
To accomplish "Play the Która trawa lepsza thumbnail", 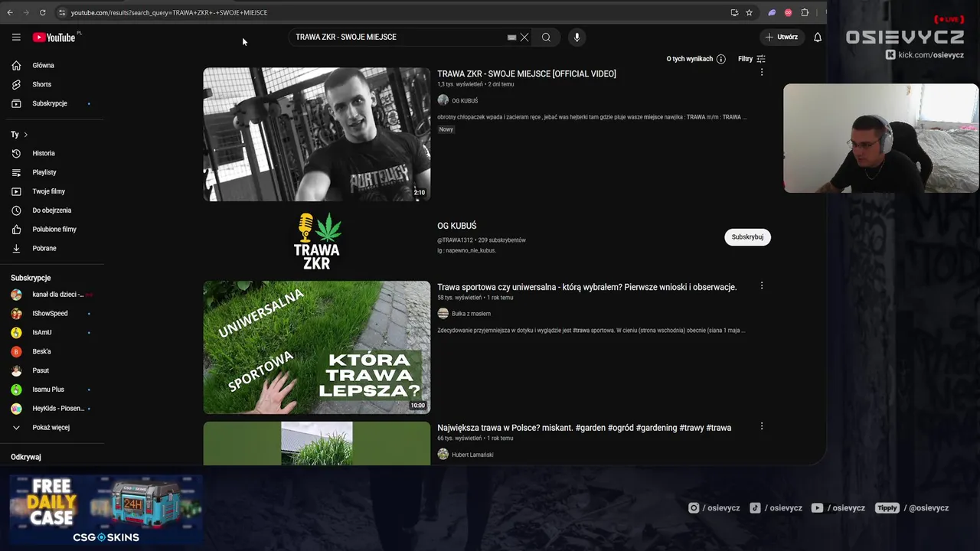I will coord(317,347).
